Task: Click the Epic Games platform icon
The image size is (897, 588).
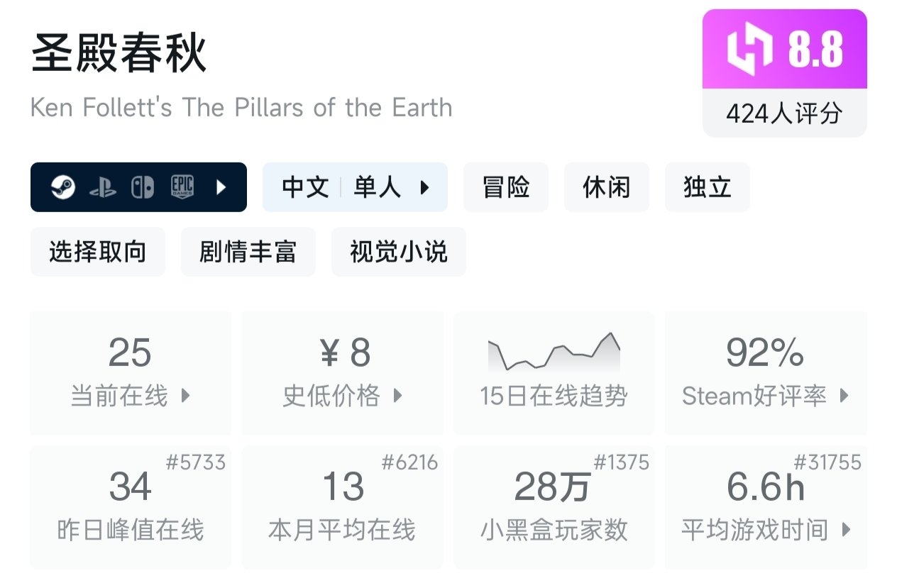Action: point(182,187)
